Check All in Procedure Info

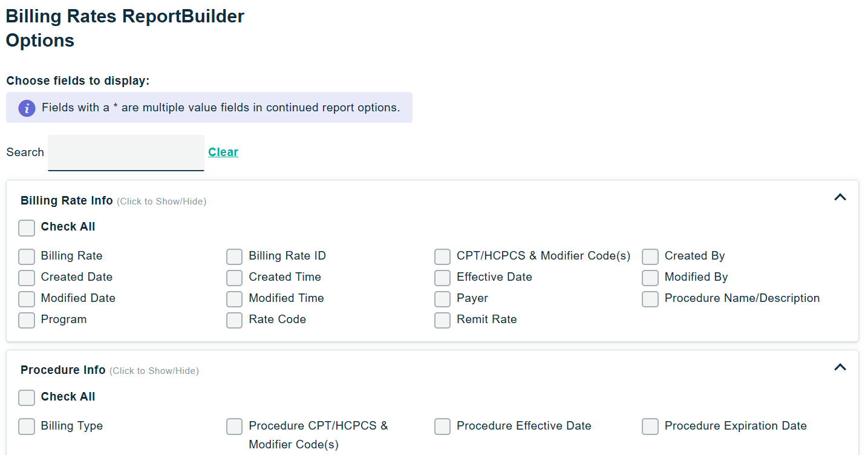pyautogui.click(x=27, y=398)
